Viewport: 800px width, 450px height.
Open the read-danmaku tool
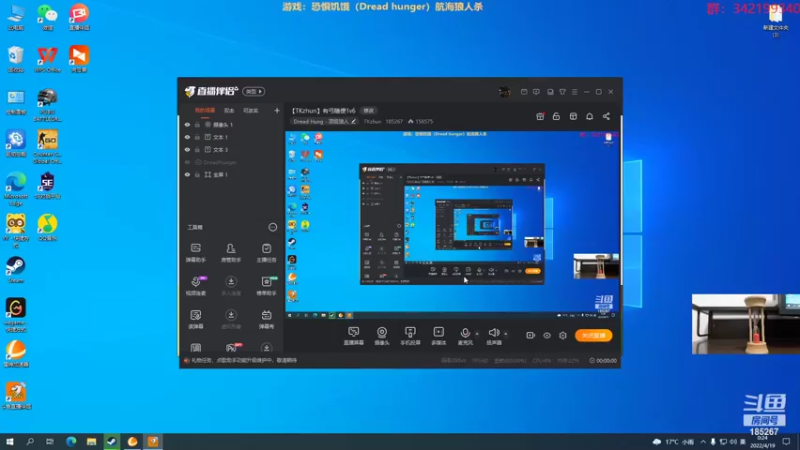click(196, 319)
